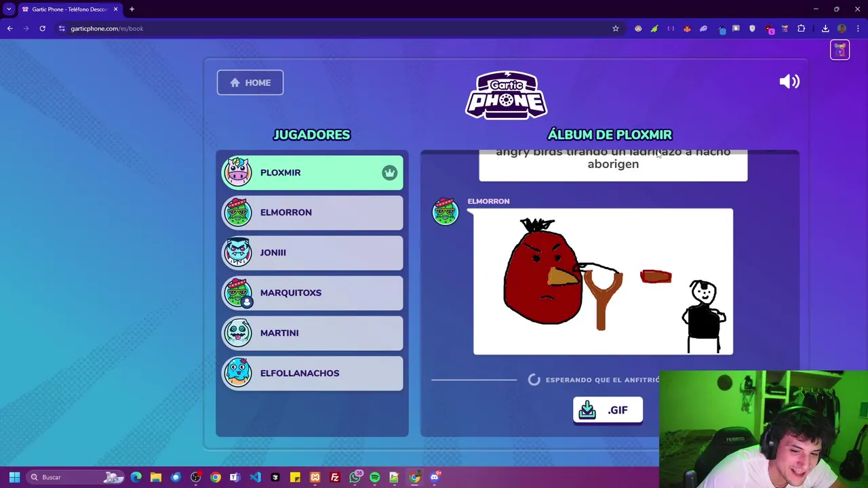Click the loading spinner next to 'ESPERANDO'
The height and width of the screenshot is (488, 868).
534,380
